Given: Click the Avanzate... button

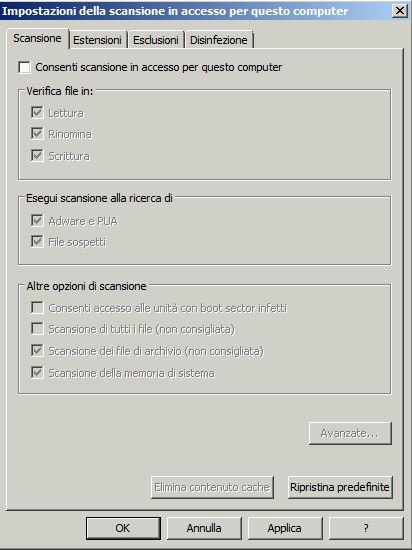Looking at the screenshot, I should coord(350,433).
